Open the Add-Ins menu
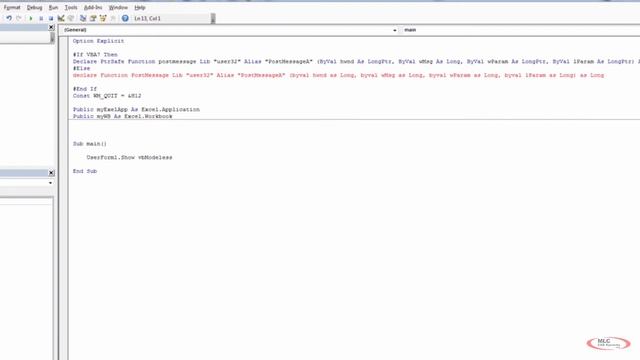 coord(93,7)
